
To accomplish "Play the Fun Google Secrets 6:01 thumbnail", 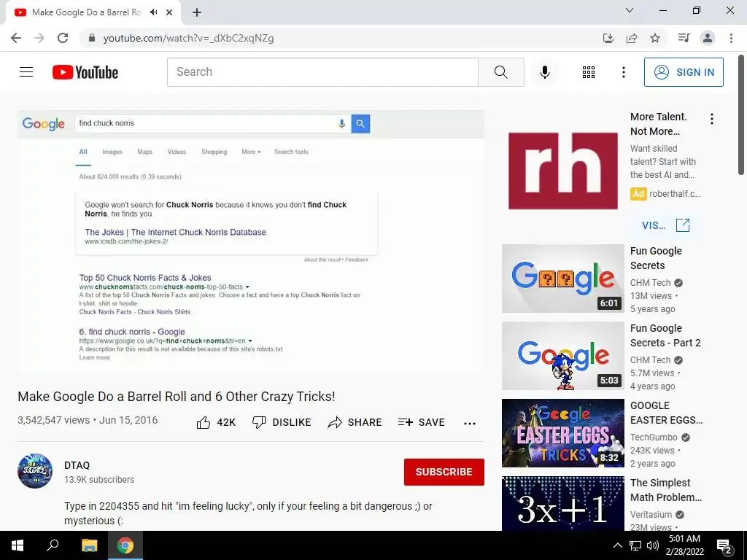I will (562, 279).
